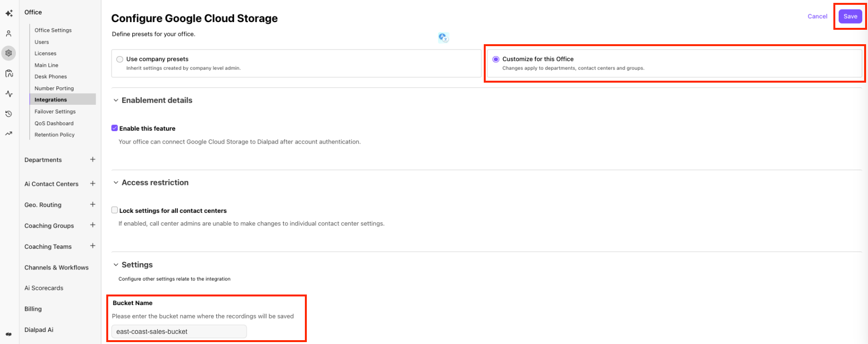Image resolution: width=868 pixels, height=344 pixels.
Task: Click the activity pulse icon in left rail
Action: (9, 94)
